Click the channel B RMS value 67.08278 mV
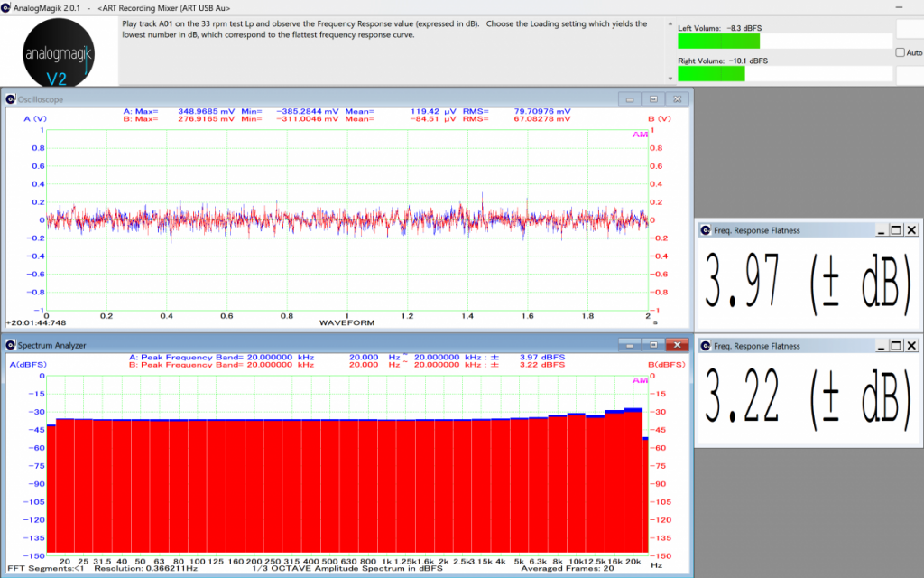924x578 pixels. click(x=542, y=118)
